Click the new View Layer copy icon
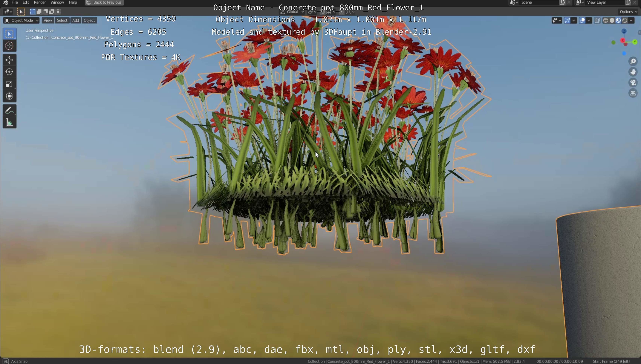 628,2
